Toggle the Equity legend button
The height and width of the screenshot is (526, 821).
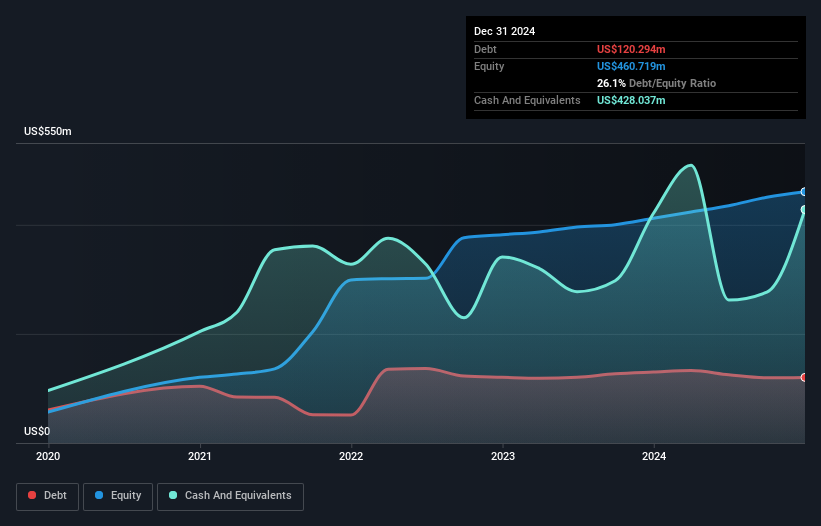[x=118, y=496]
